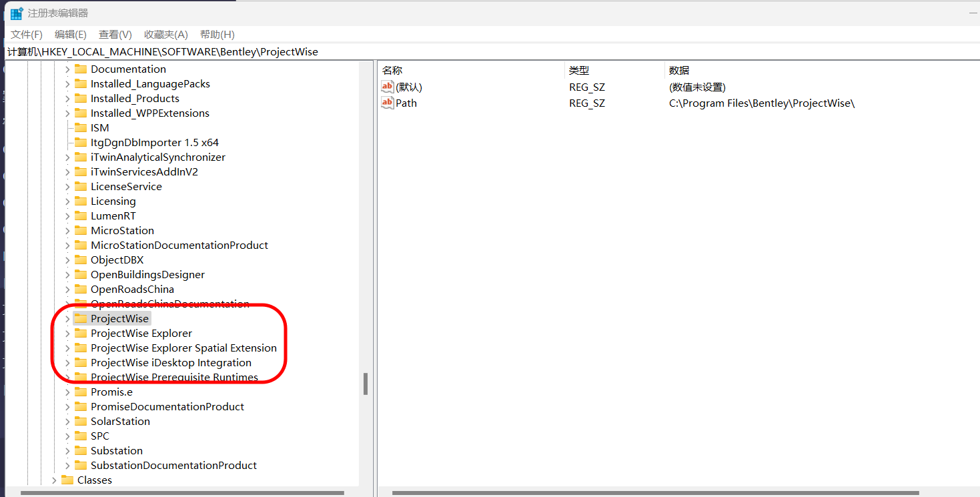Expand the Installed_WPPExtensions key
Viewport: 980px width, 497px height.
[x=67, y=113]
